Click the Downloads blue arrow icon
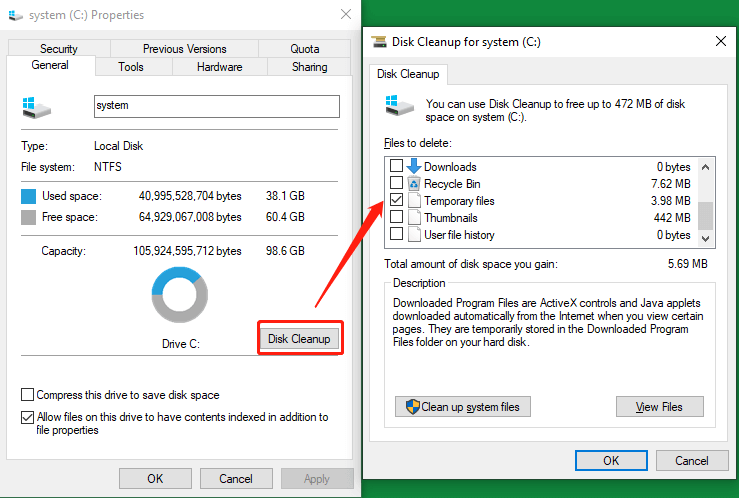739x498 pixels. click(414, 166)
